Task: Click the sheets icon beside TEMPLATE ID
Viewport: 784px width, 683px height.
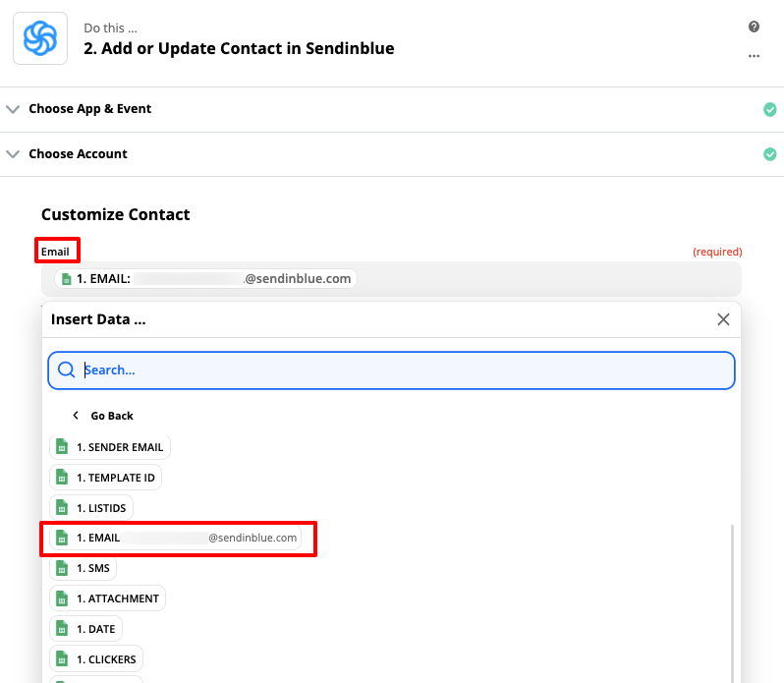Action: [62, 477]
